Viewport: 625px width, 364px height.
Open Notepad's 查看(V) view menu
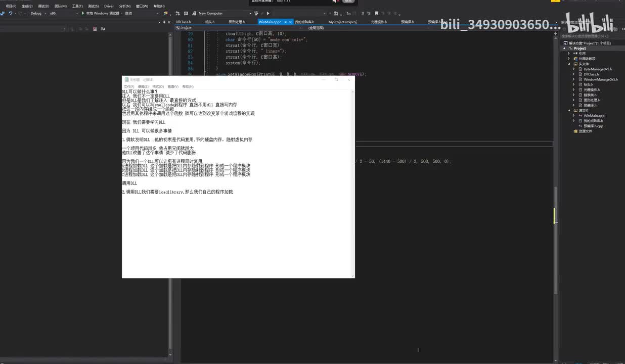click(173, 86)
